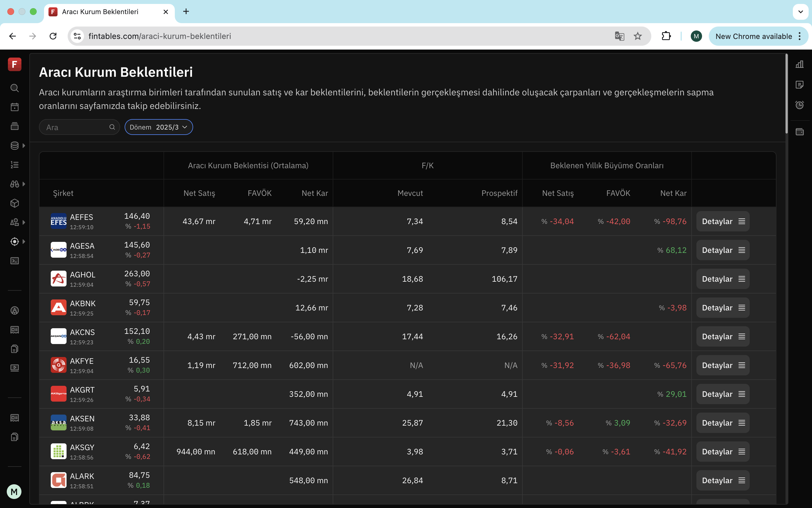The image size is (812, 508).
Task: Expand the target sidebar submenu arrow
Action: [24, 242]
